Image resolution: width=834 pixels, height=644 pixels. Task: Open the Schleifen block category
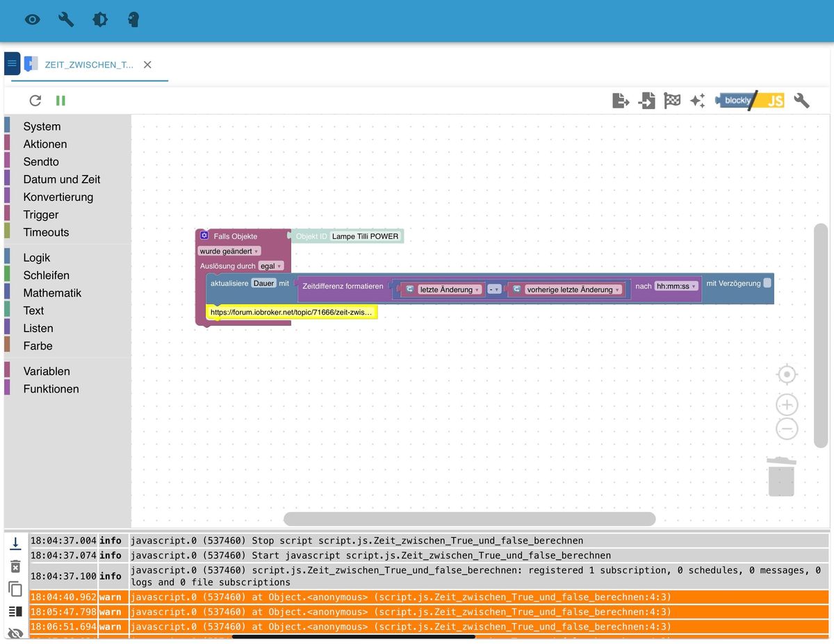(46, 275)
